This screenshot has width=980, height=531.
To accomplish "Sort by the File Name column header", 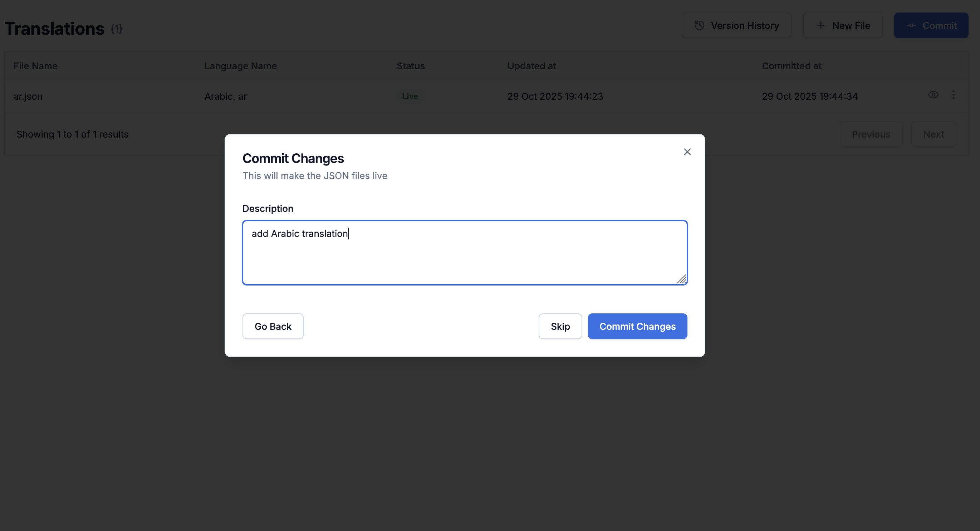I will (35, 66).
